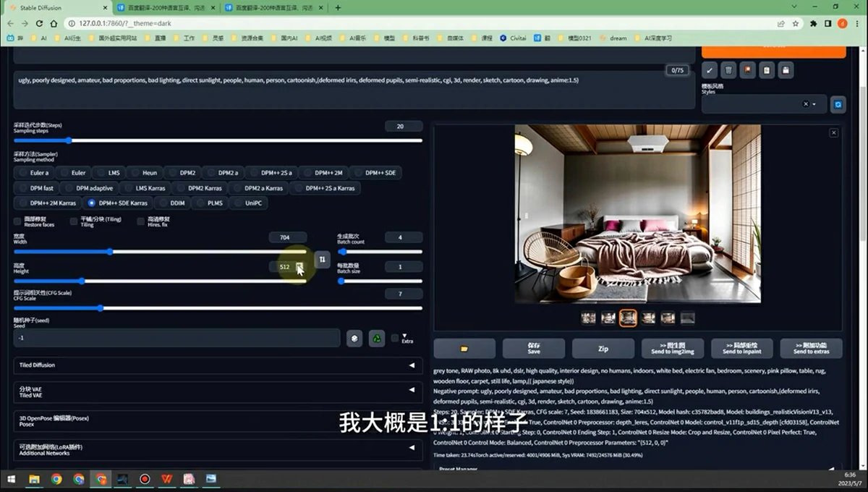
Task: Choose the DDIM sampling method
Action: (x=172, y=203)
